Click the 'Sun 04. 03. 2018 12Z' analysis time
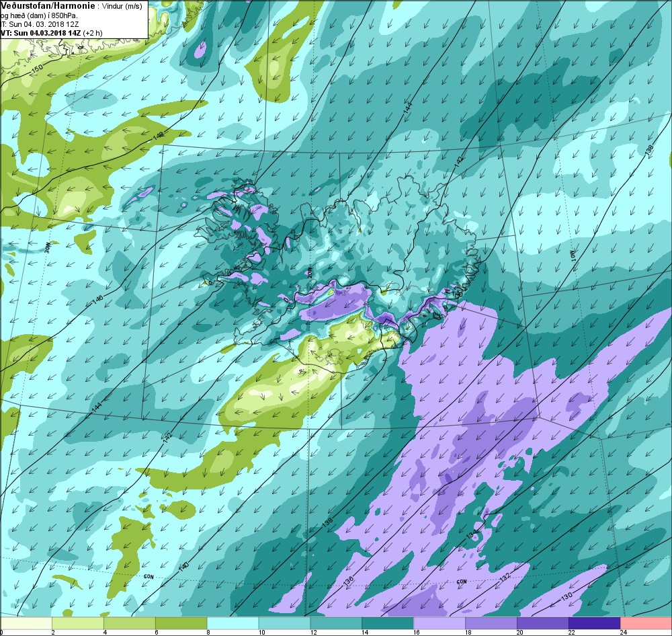Viewport: 672px width, 636px height. 44,24
